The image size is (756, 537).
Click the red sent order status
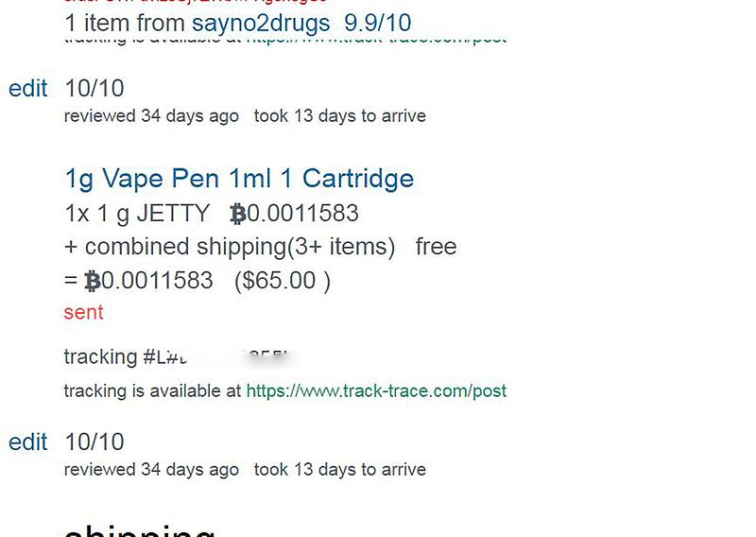pyautogui.click(x=83, y=313)
